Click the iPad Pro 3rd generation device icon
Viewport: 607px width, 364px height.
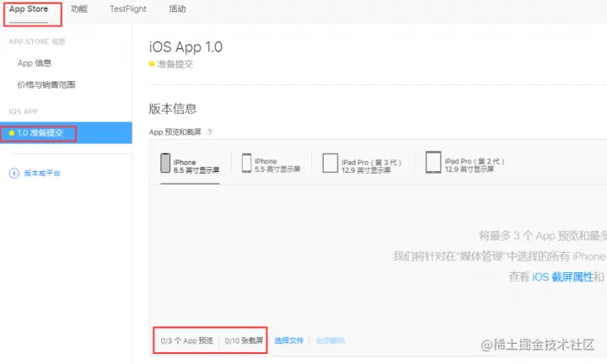[x=330, y=163]
